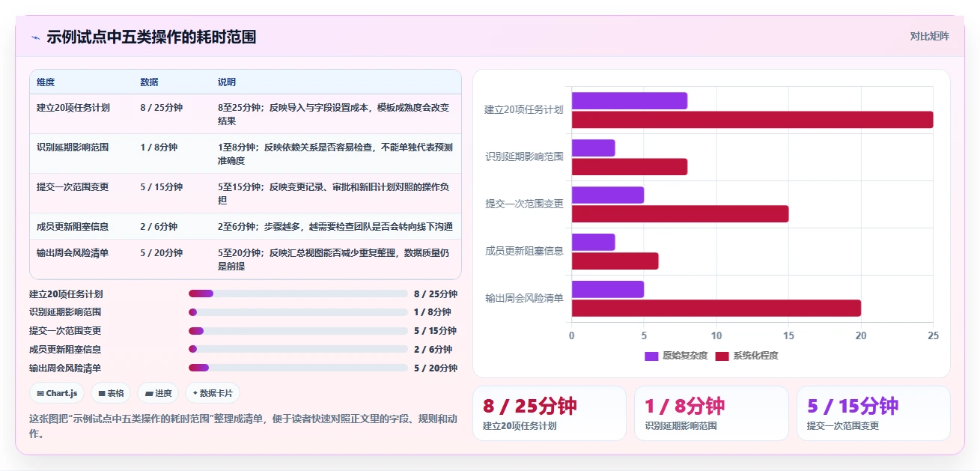Viewport: 980px width, 471px height.
Task: Click the x-axis tick label 25
Action: [x=933, y=335]
